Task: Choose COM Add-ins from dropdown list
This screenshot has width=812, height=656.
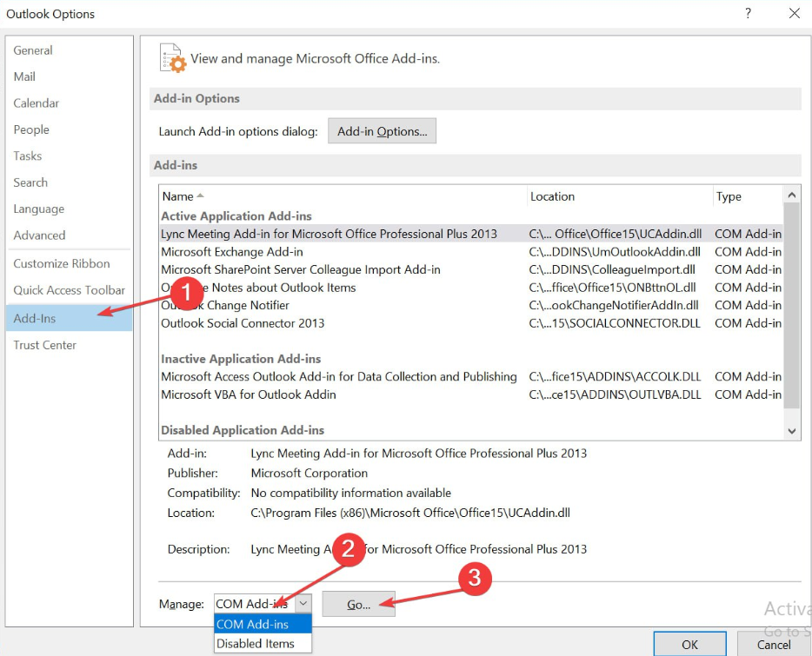Action: click(263, 624)
